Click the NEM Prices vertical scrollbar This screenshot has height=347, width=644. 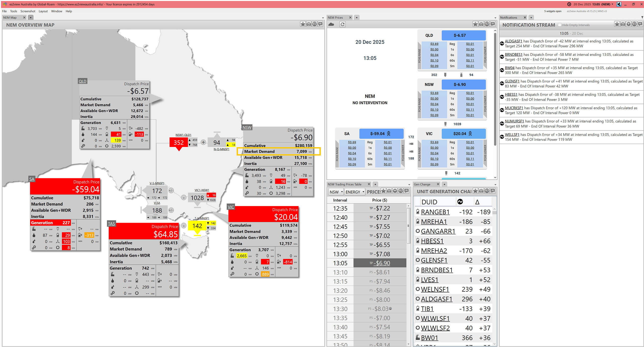coord(495,88)
